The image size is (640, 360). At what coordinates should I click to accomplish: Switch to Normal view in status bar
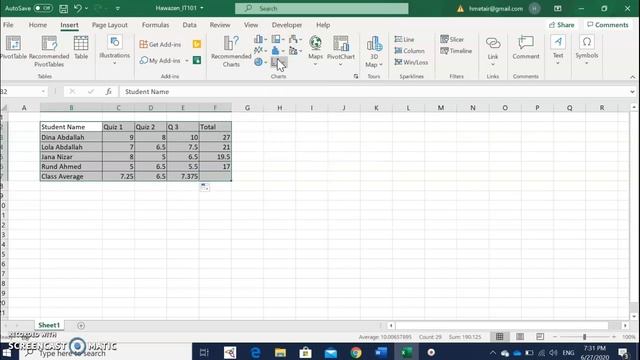(500, 337)
